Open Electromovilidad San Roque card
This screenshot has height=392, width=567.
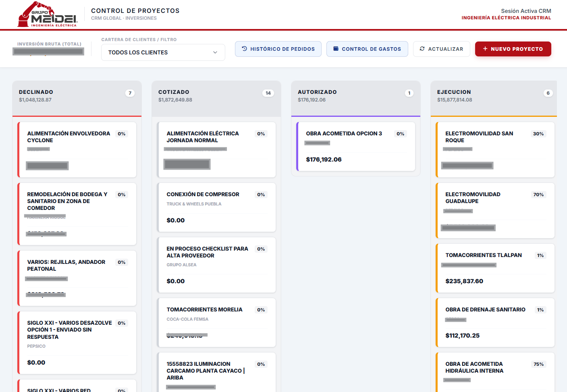495,149
